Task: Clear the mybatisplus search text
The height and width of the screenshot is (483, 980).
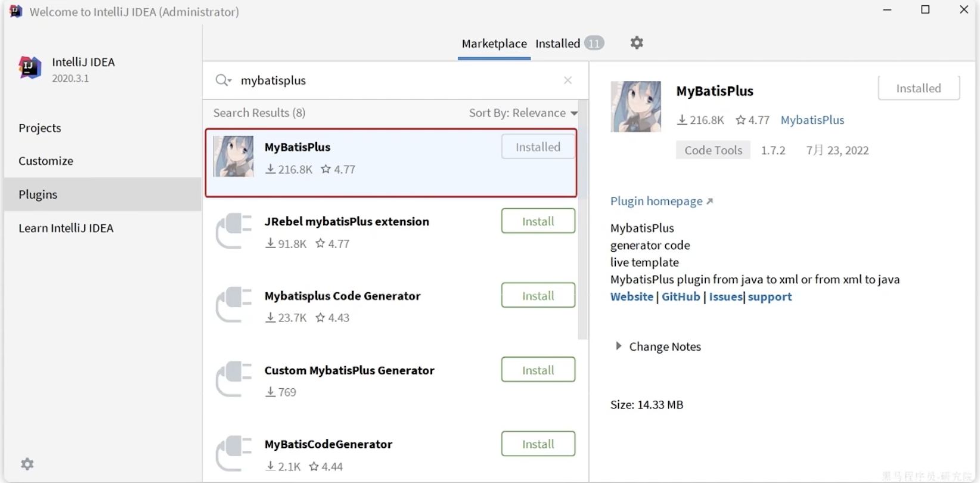Action: 567,80
